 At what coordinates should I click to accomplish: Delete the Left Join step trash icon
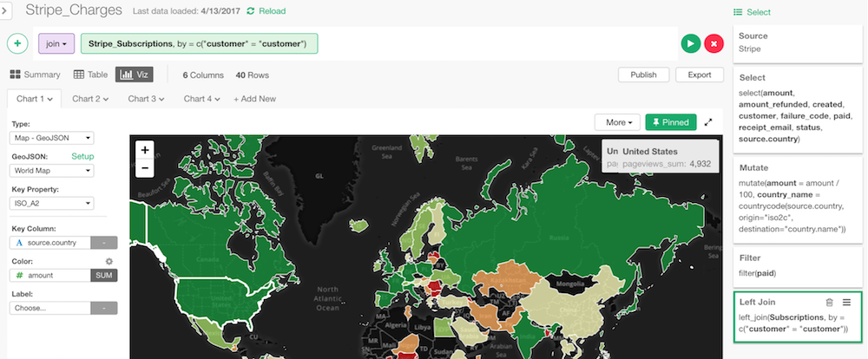click(829, 302)
